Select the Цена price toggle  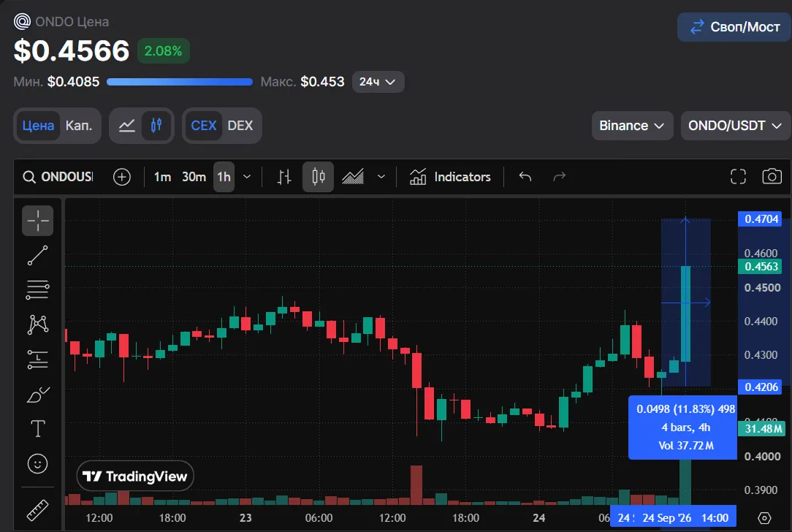(38, 125)
